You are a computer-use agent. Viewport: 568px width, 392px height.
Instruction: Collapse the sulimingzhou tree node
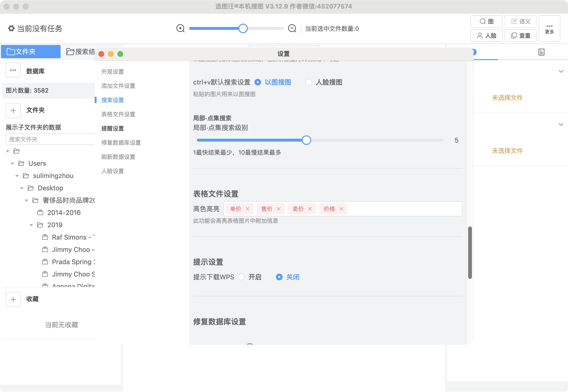click(17, 176)
